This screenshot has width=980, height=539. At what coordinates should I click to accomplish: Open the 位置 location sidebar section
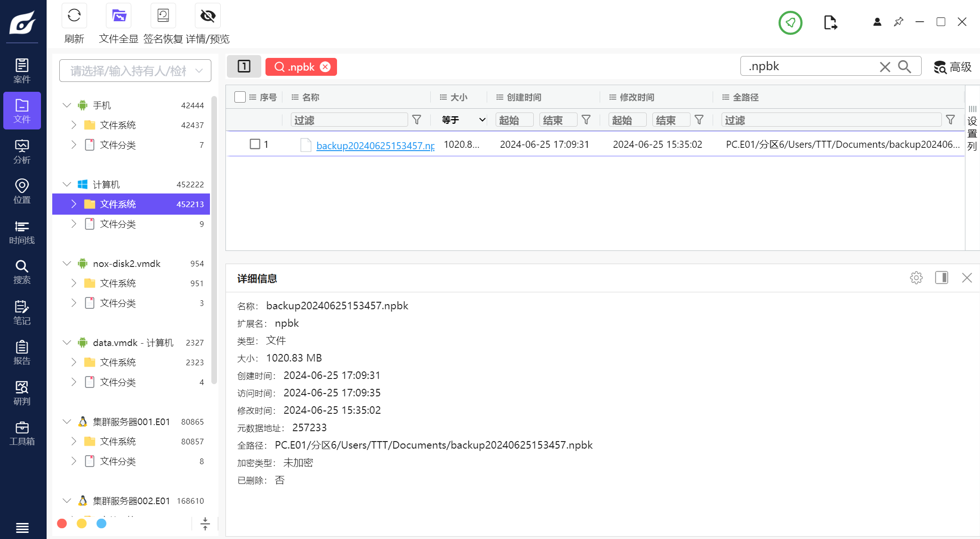point(22,191)
